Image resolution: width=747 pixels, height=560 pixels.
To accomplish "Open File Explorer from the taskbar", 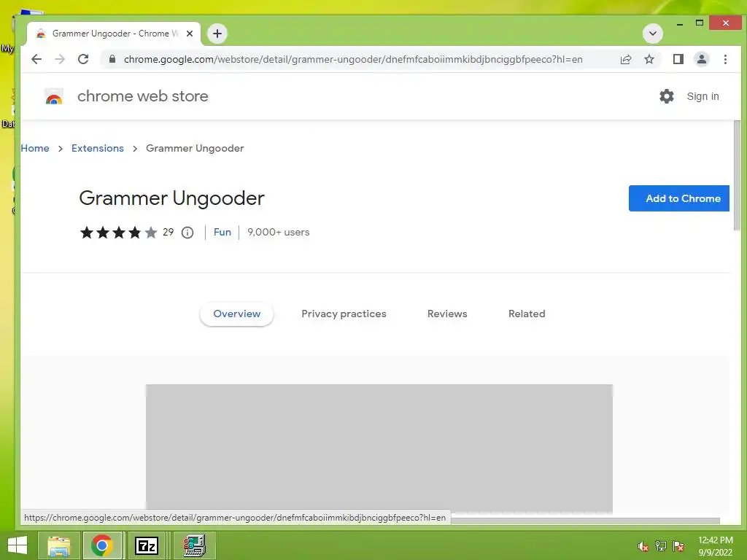I will point(58,545).
